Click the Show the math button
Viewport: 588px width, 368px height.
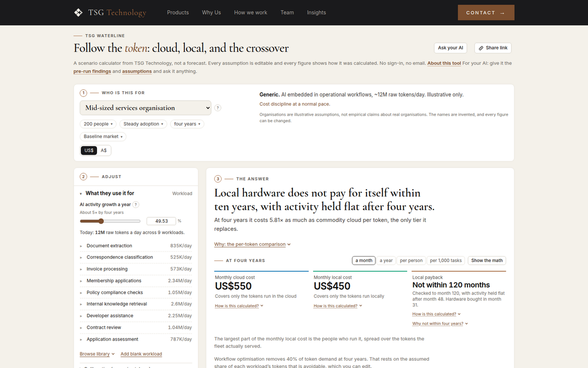[x=487, y=261]
